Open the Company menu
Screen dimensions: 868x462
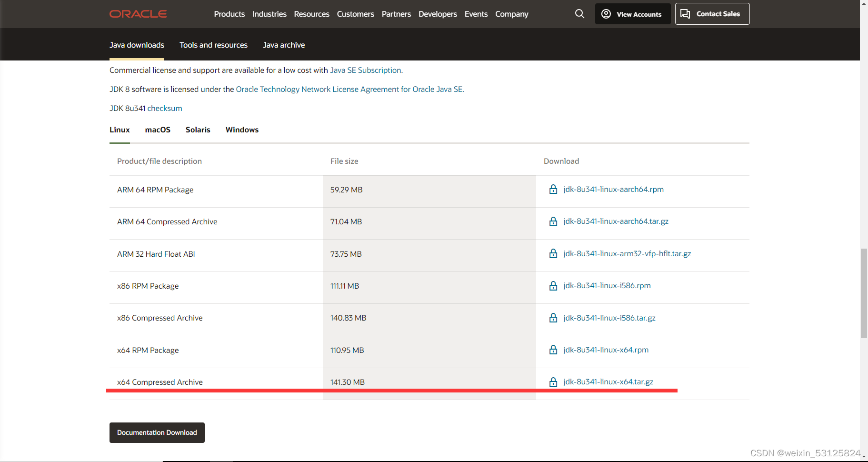coord(512,14)
